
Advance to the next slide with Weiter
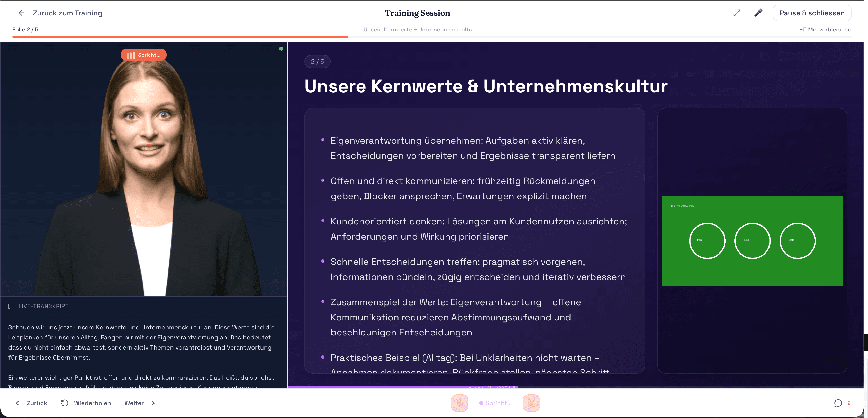point(134,403)
